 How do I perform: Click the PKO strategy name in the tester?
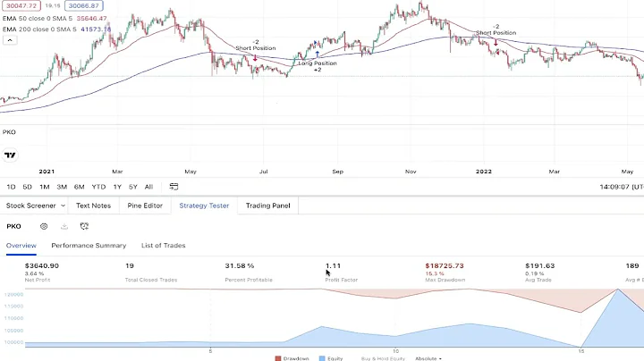pyautogui.click(x=14, y=226)
